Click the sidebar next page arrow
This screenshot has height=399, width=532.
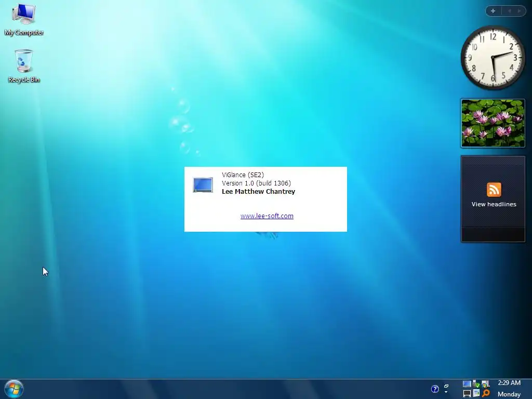pyautogui.click(x=519, y=11)
